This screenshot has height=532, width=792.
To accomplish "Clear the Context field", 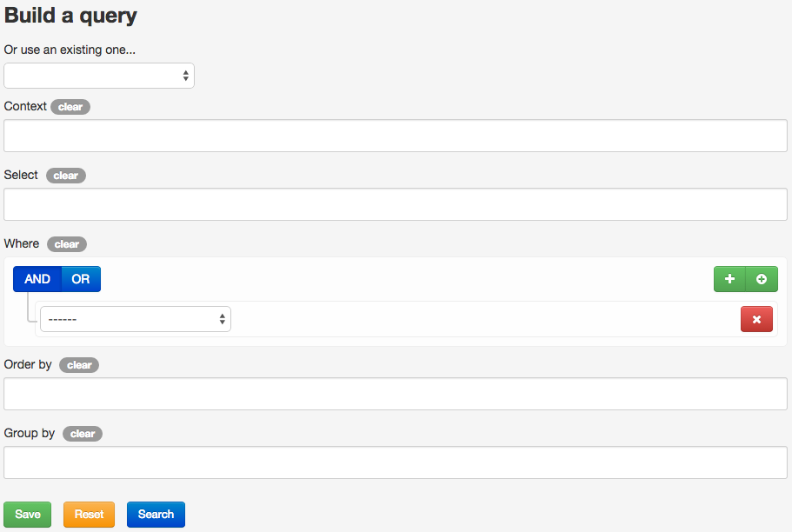I will pyautogui.click(x=70, y=107).
